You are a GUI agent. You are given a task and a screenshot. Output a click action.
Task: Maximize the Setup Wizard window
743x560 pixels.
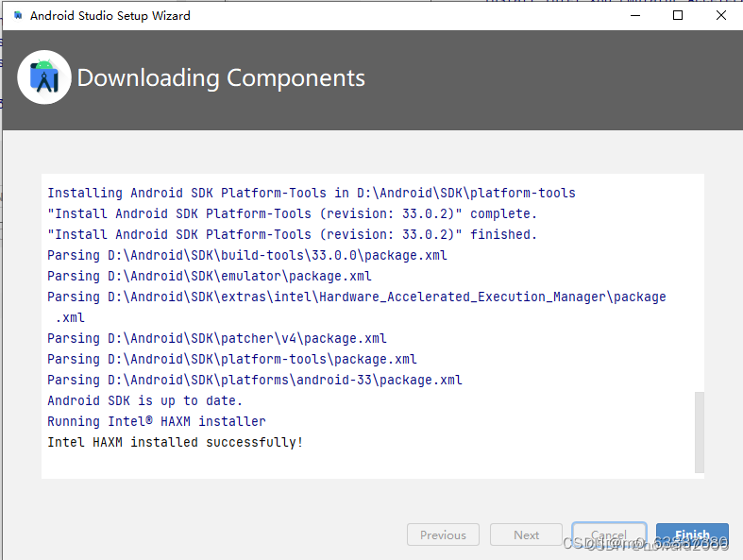tap(678, 16)
